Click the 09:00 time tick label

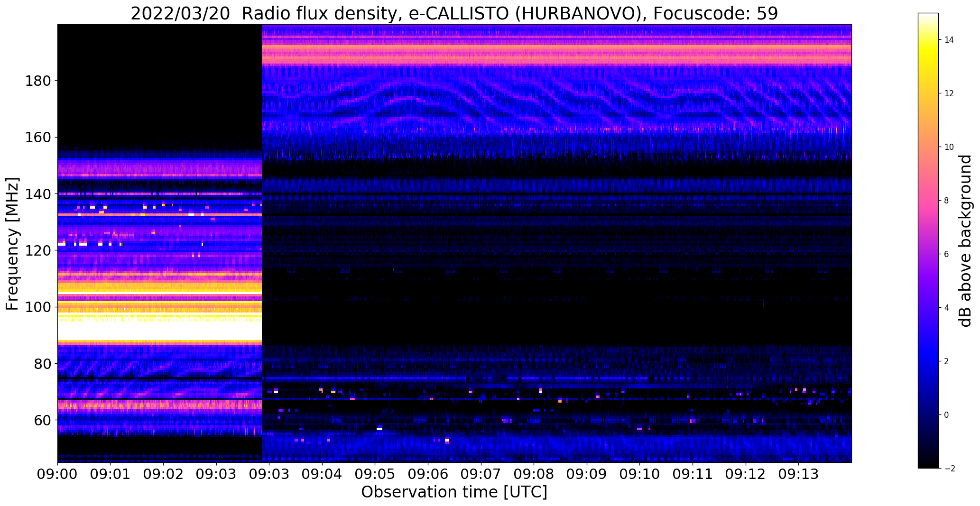[57, 475]
